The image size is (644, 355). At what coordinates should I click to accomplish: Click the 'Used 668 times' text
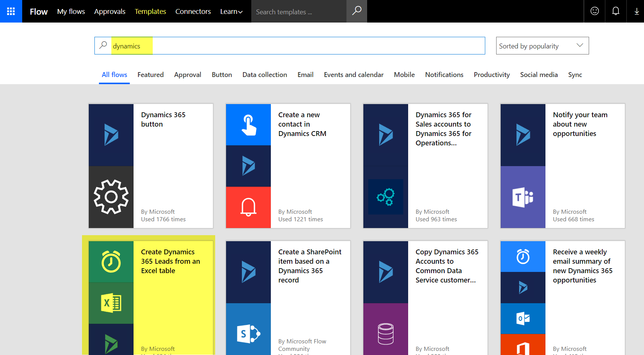pos(574,219)
